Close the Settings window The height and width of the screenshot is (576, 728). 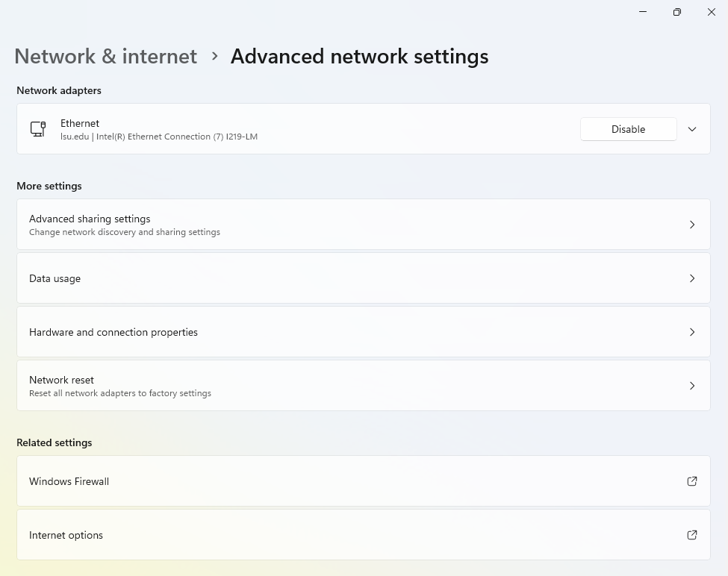(712, 12)
